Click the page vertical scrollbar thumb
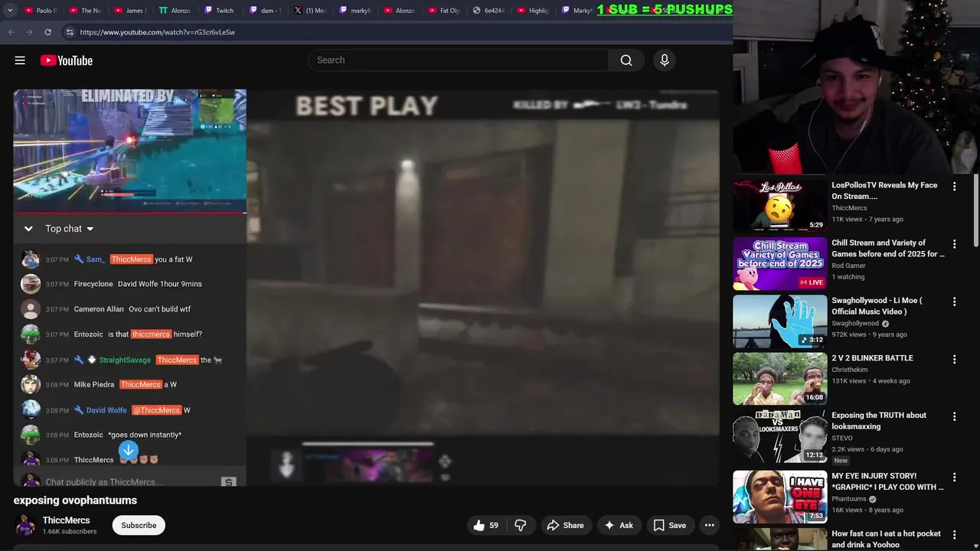Image resolution: width=980 pixels, height=551 pixels. point(976,210)
